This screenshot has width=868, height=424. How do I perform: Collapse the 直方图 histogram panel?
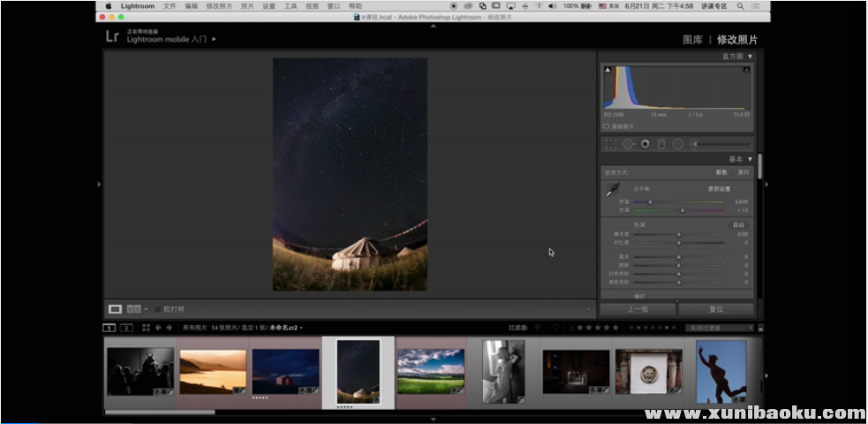751,57
